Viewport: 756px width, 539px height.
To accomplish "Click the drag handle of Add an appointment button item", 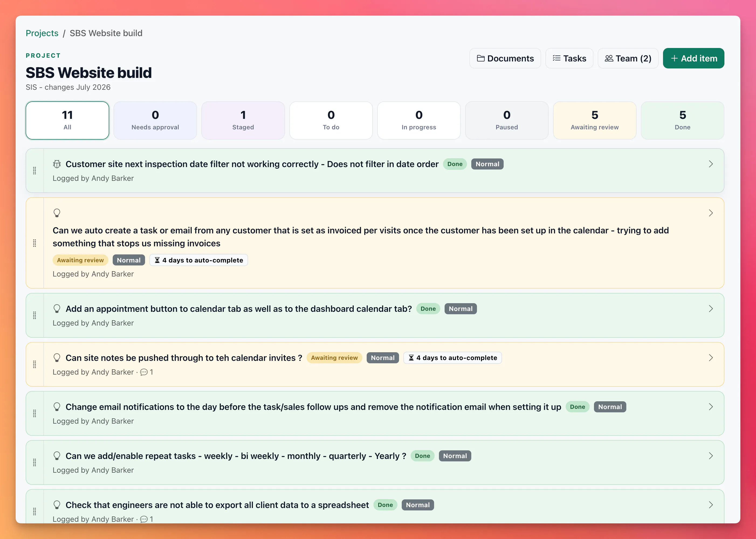I will click(35, 315).
